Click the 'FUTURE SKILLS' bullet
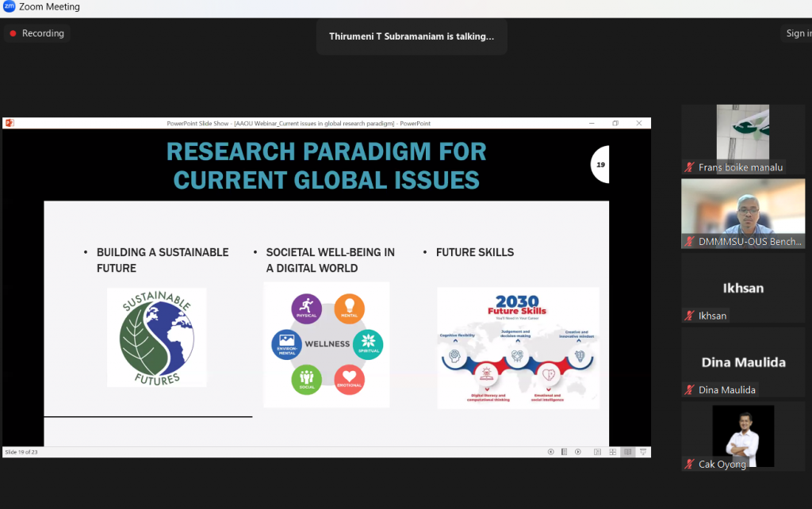Viewport: 812px width, 509px height. pos(475,252)
